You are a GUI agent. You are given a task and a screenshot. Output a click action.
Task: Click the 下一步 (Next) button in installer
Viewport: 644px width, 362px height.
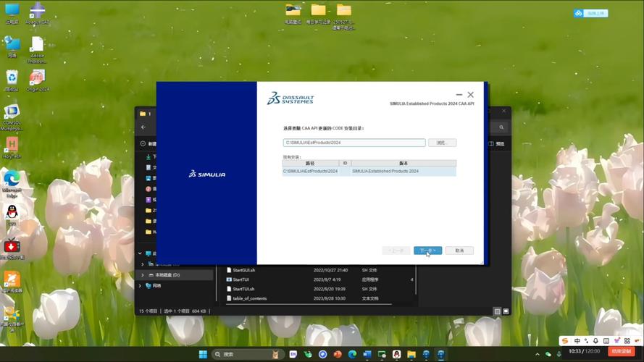click(x=427, y=251)
